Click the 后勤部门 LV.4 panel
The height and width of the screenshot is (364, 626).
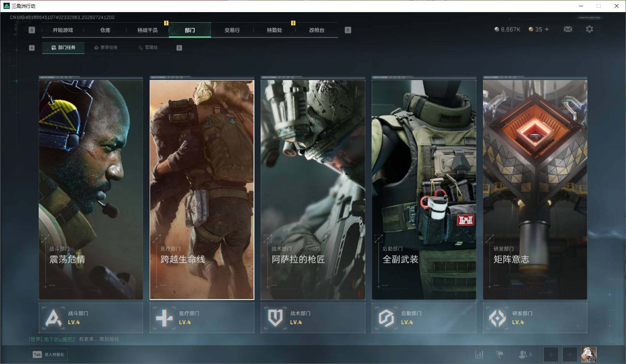(424, 318)
